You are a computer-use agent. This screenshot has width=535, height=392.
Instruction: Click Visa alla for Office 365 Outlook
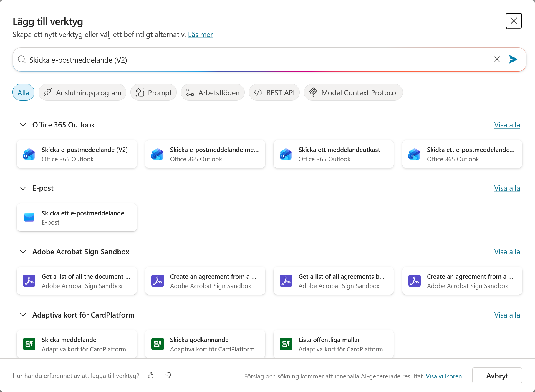pyautogui.click(x=507, y=125)
